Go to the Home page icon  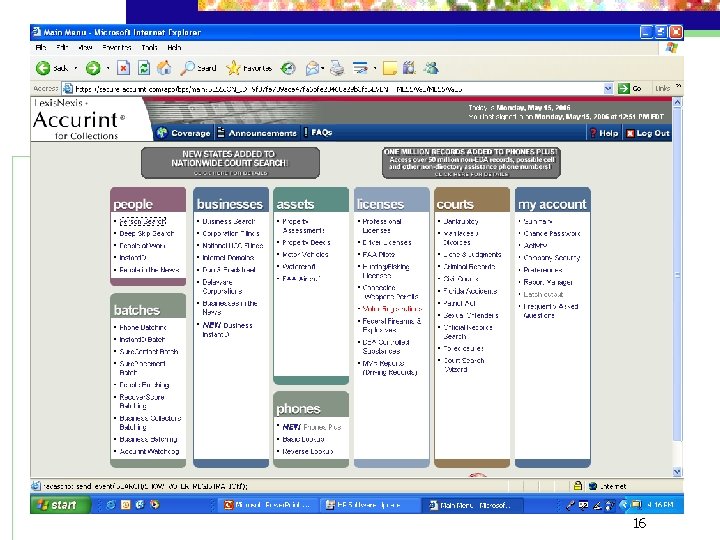164,68
